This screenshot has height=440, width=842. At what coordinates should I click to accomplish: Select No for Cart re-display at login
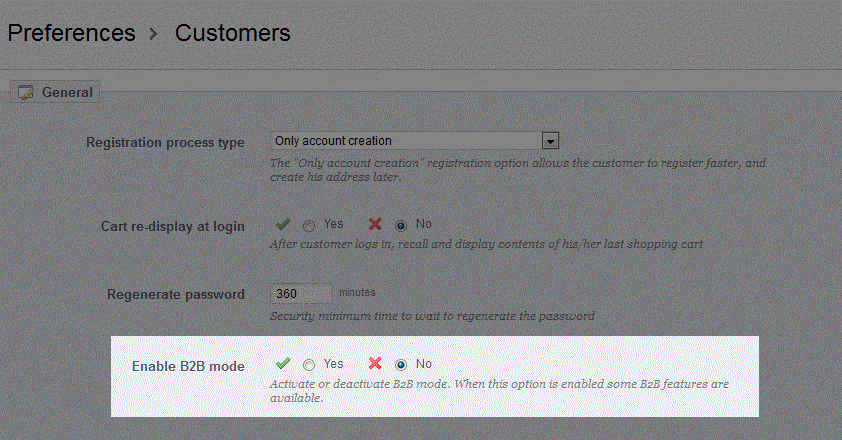[x=401, y=225]
